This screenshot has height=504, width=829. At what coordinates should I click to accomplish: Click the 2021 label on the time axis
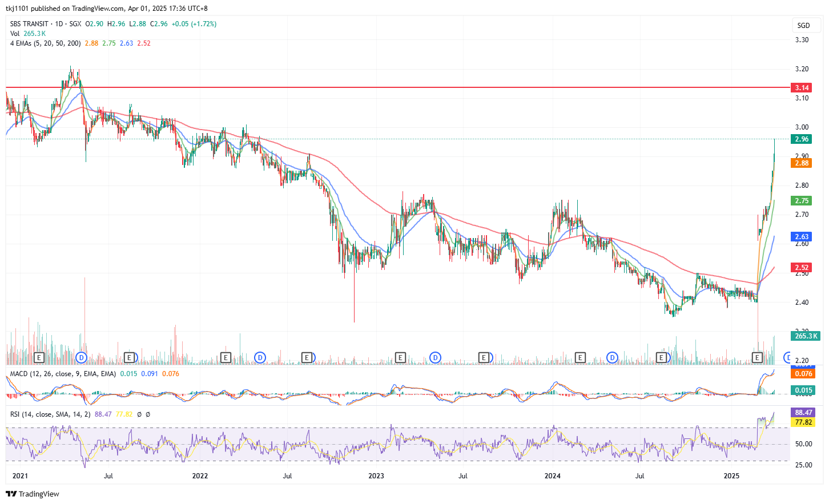20,476
